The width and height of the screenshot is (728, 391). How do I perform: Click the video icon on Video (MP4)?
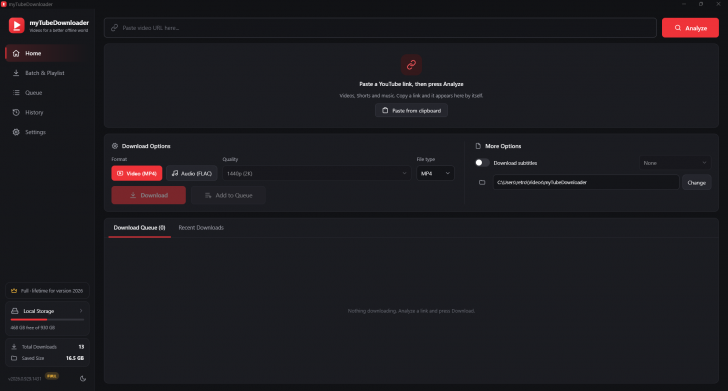[x=120, y=173]
